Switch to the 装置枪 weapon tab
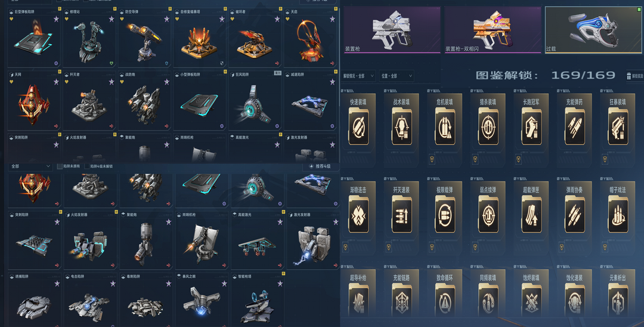 [392, 30]
